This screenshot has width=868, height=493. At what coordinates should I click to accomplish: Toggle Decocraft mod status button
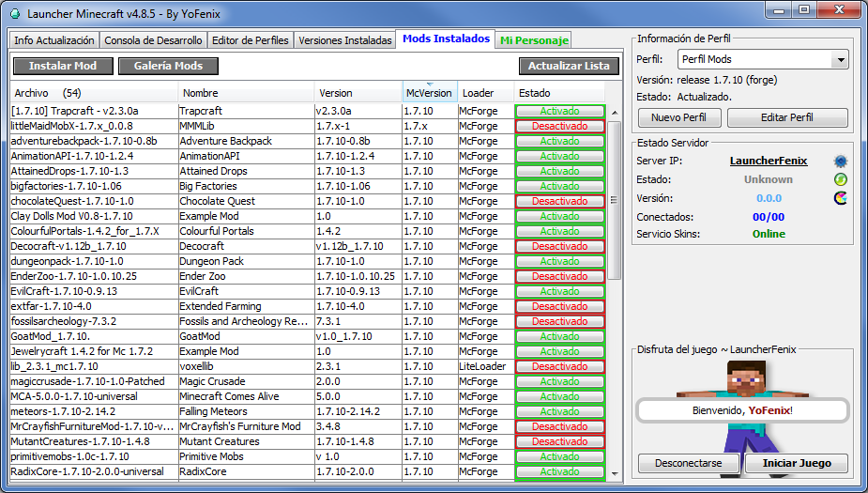[559, 246]
